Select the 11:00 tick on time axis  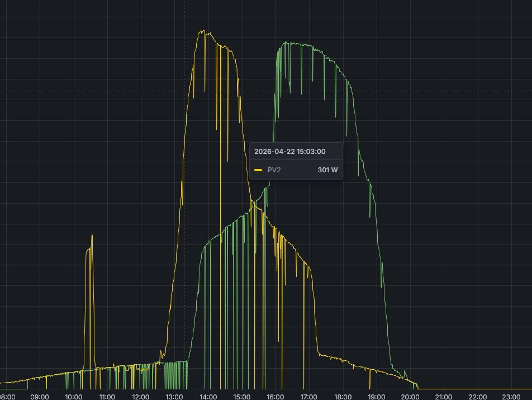[107, 397]
